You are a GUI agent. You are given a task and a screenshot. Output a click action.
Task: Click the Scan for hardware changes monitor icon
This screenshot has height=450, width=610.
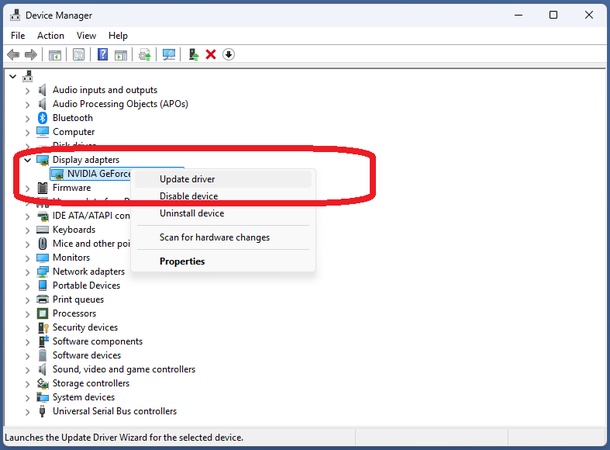coord(169,54)
